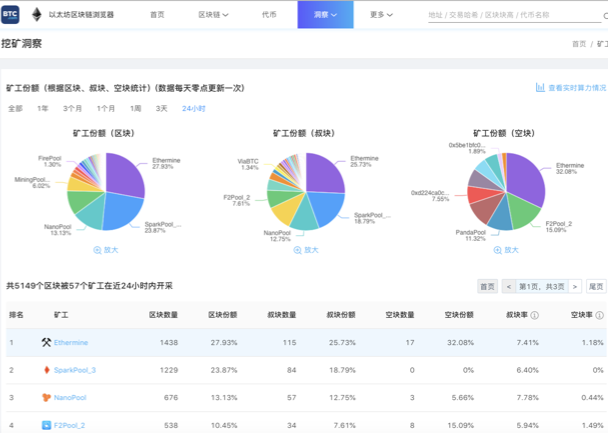Click the 尾页 pagination button

click(596, 286)
